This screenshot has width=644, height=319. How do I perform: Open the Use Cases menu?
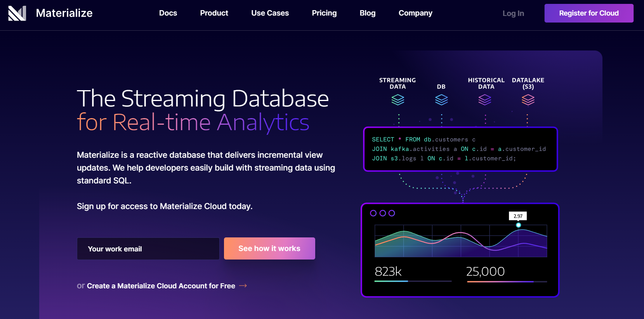pos(270,13)
